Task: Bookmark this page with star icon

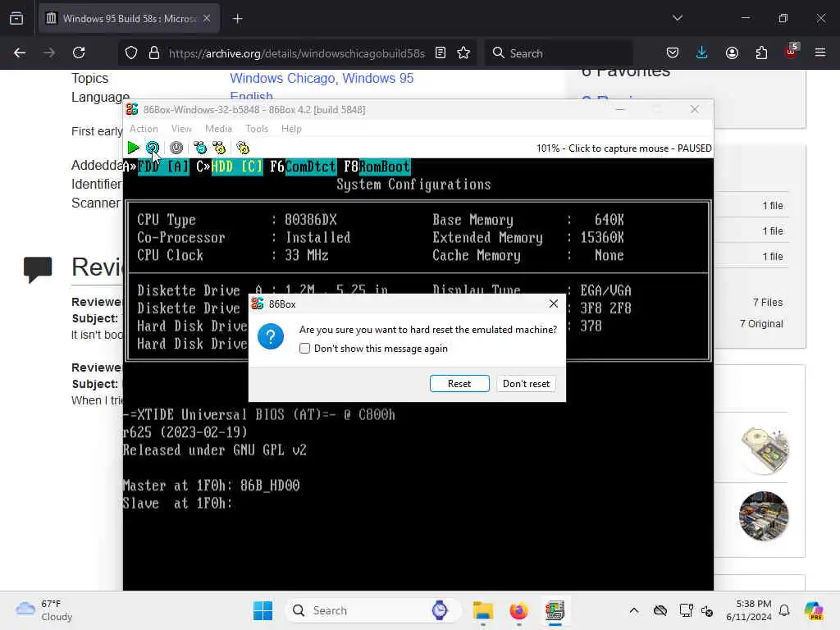Action: pos(463,52)
